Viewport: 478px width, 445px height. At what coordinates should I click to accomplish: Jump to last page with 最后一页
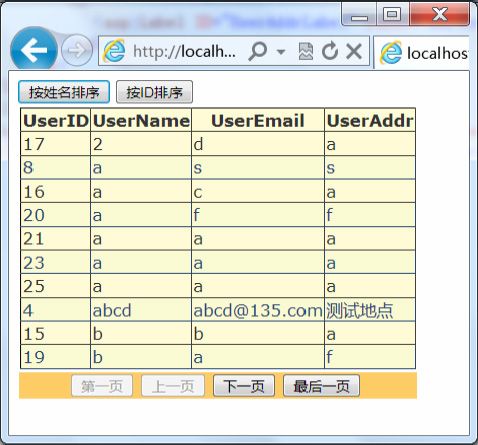pyautogui.click(x=321, y=386)
